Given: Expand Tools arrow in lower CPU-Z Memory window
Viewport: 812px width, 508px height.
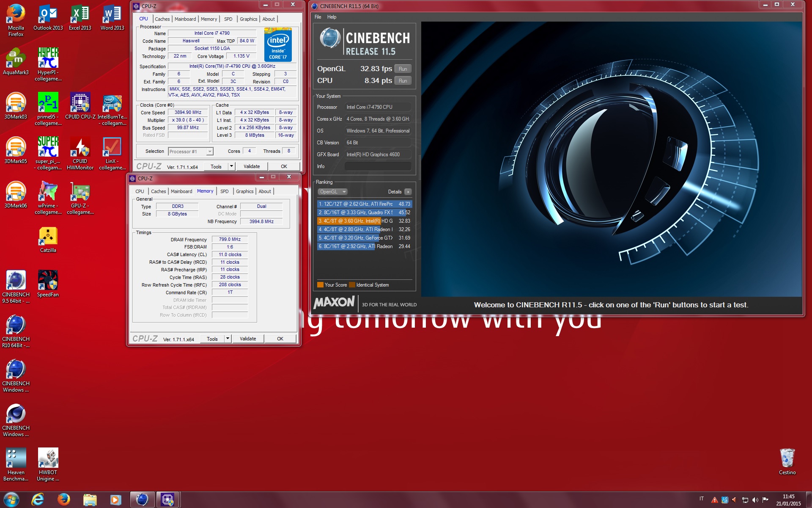Looking at the screenshot, I should 228,339.
